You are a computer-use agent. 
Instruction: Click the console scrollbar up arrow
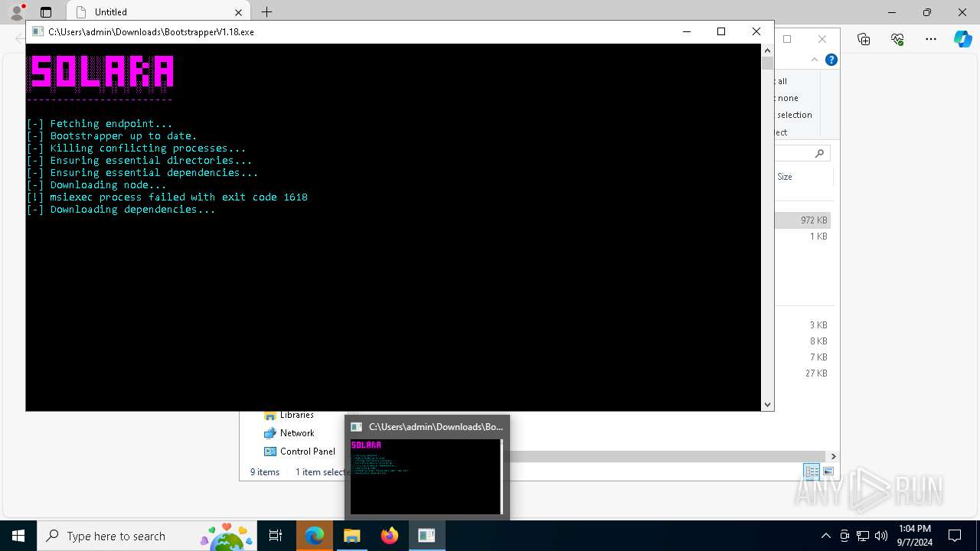point(768,51)
